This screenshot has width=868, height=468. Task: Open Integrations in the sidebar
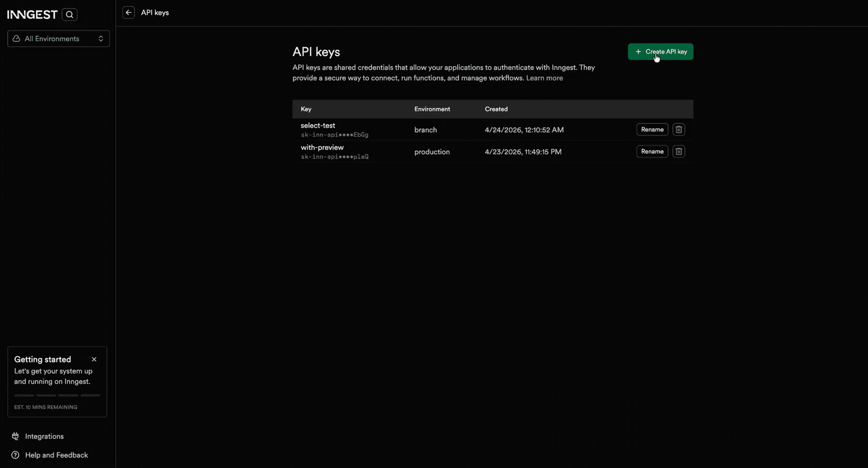pos(38,437)
